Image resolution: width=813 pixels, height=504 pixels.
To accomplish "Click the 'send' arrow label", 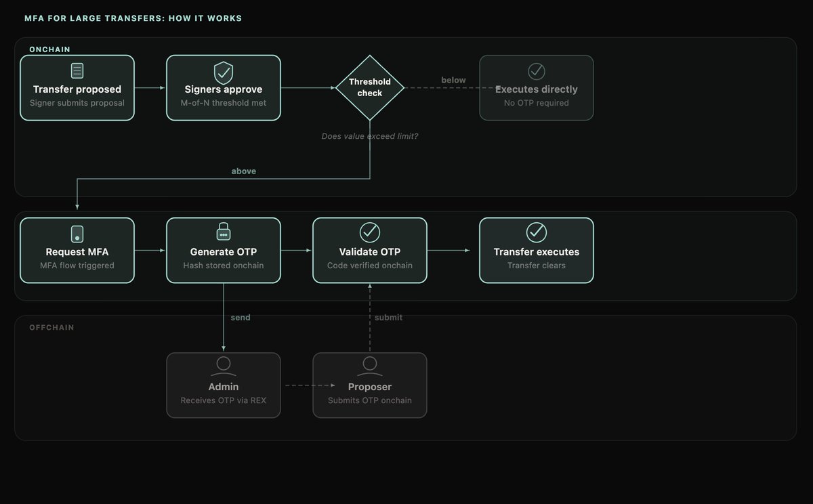I will point(241,317).
